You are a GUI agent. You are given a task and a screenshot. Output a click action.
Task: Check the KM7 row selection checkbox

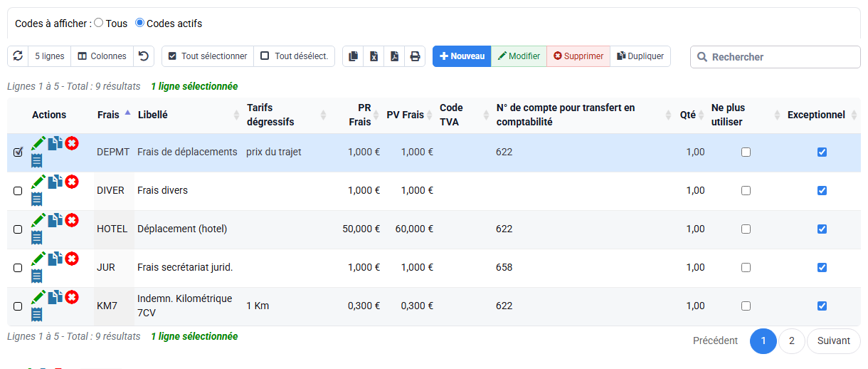(x=18, y=306)
